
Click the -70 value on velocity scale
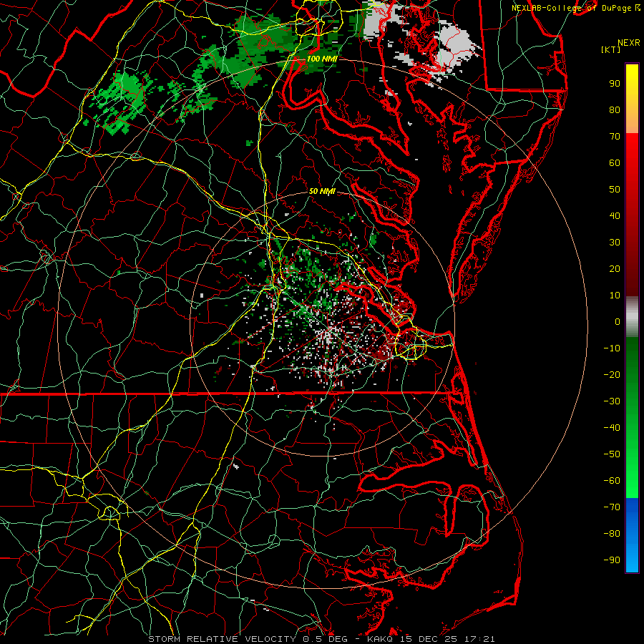coord(612,507)
